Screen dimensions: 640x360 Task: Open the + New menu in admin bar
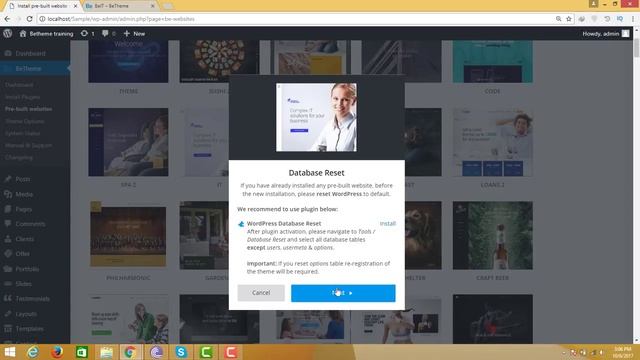(134, 33)
